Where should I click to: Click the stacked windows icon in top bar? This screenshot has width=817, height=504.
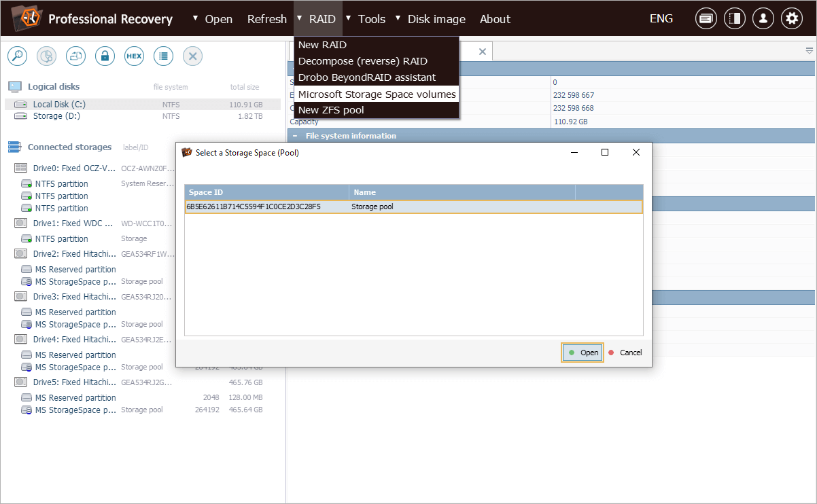click(706, 19)
